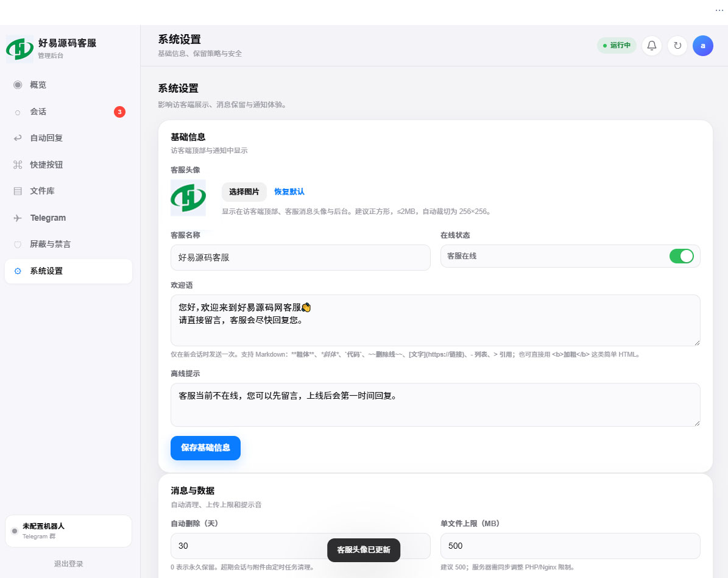Click the 保存基础信息 button
728x578 pixels.
pyautogui.click(x=205, y=448)
